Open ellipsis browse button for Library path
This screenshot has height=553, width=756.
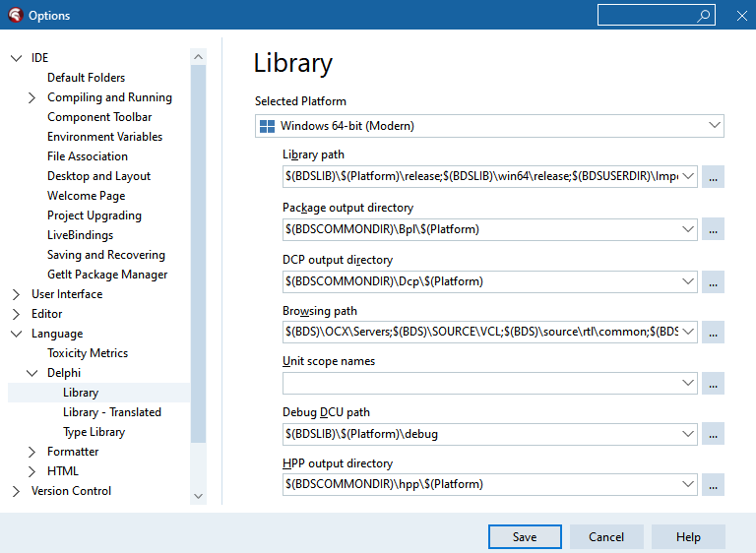[x=713, y=176]
